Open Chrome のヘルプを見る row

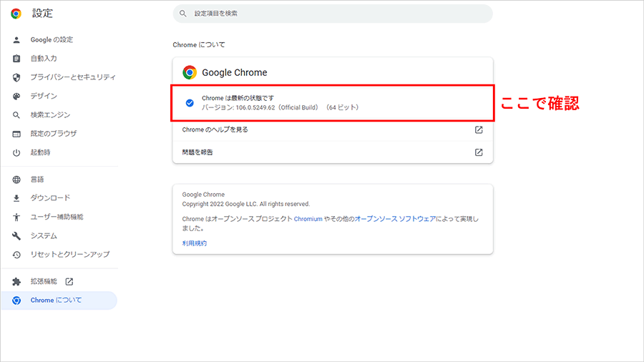click(x=333, y=129)
